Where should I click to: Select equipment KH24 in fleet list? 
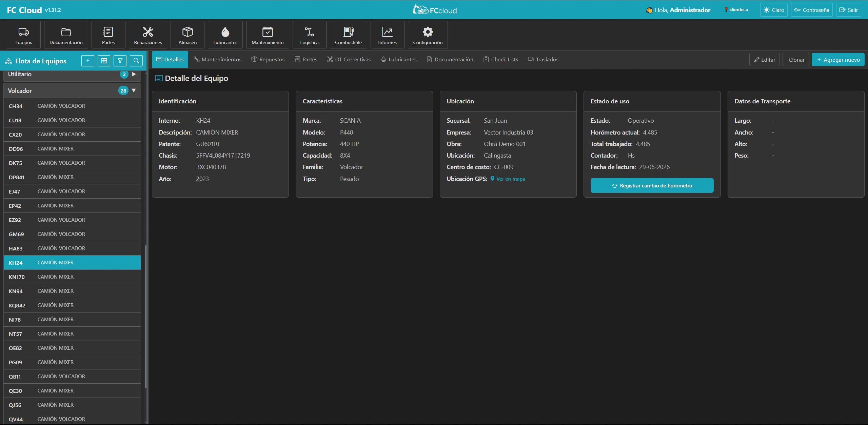point(72,263)
